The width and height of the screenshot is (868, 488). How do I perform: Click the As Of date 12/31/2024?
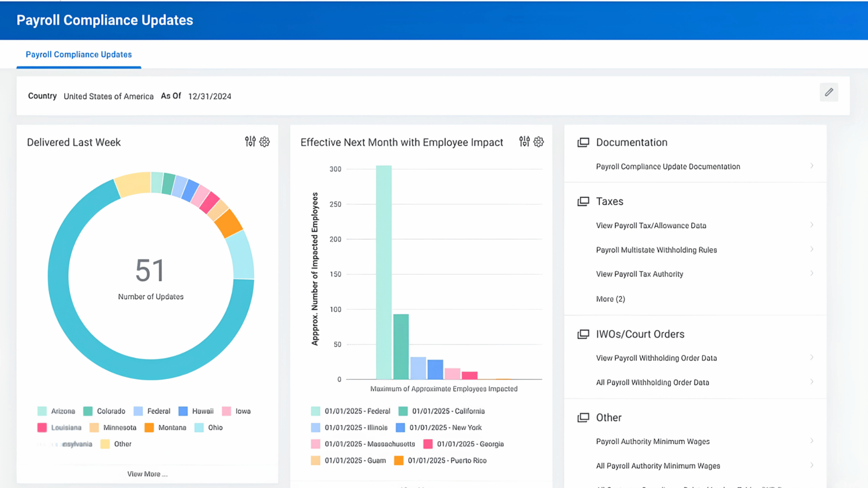[x=210, y=96]
